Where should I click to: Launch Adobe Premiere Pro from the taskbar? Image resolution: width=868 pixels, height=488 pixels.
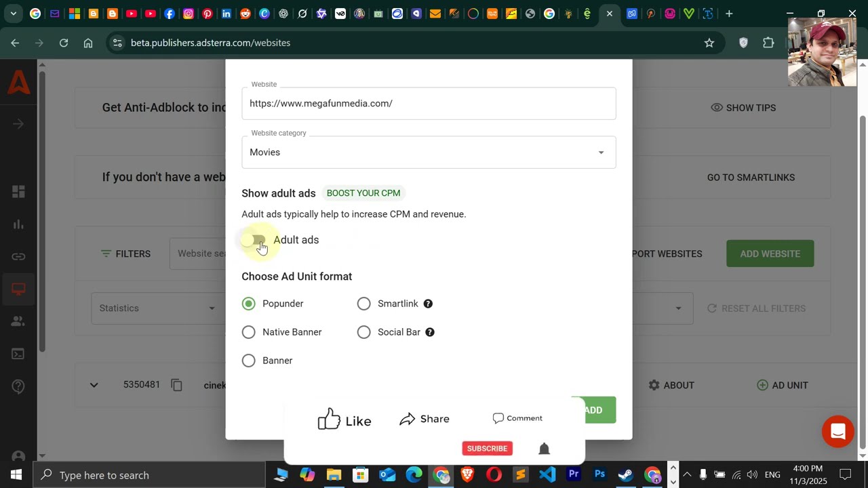(574, 475)
